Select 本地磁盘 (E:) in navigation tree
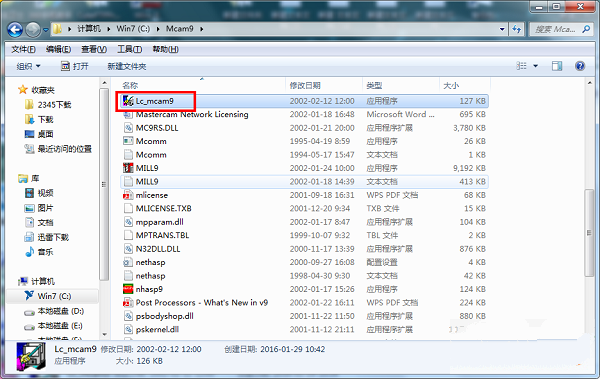The image size is (600, 379). tap(60, 326)
